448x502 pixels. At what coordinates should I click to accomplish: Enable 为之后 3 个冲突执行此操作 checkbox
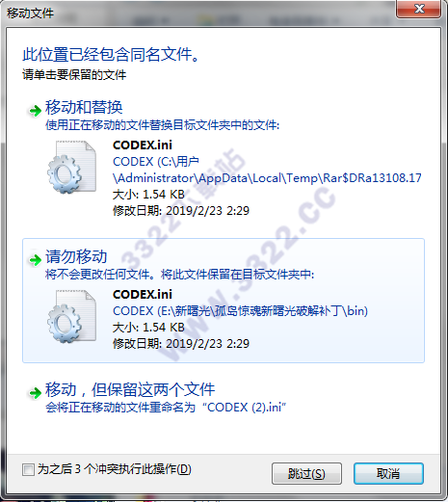coord(28,469)
